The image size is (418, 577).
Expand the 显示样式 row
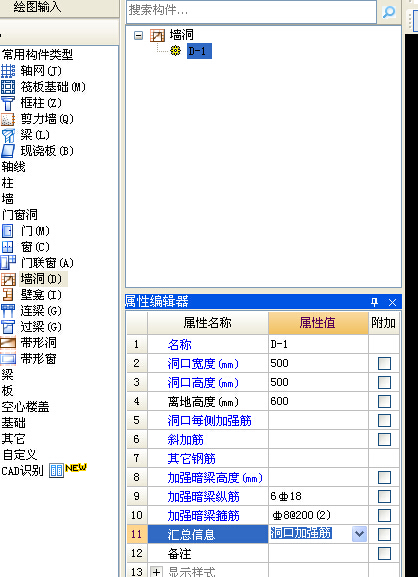coord(156,572)
